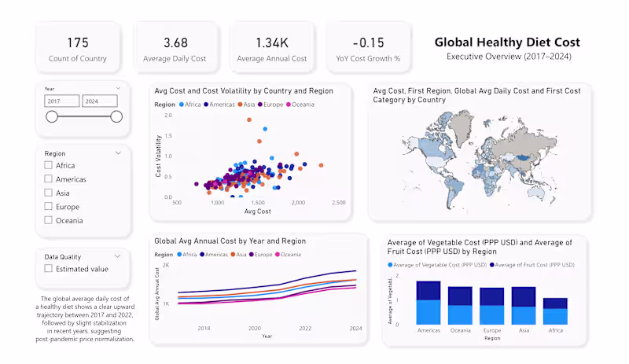
Task: Select the Count of Country card
Action: pyautogui.click(x=78, y=48)
